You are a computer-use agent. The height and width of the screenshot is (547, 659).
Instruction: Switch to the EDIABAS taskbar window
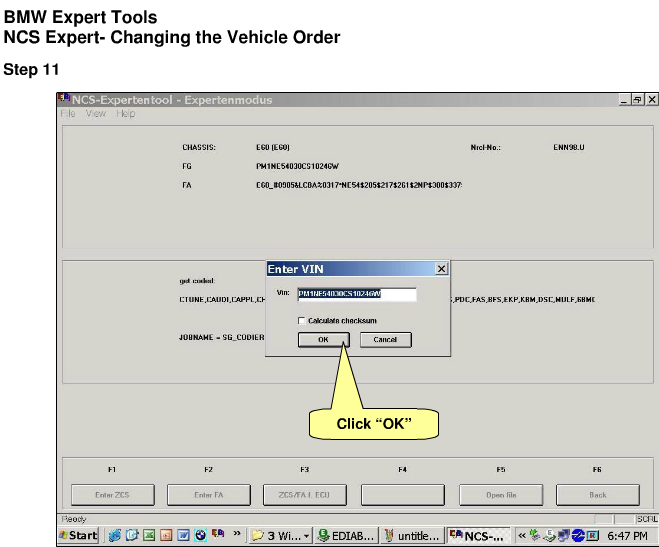pos(346,536)
